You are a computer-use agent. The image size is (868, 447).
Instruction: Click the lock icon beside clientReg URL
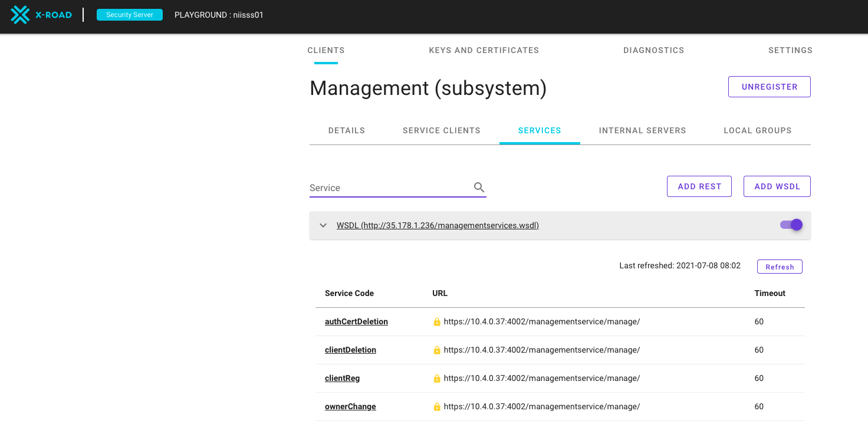(437, 378)
